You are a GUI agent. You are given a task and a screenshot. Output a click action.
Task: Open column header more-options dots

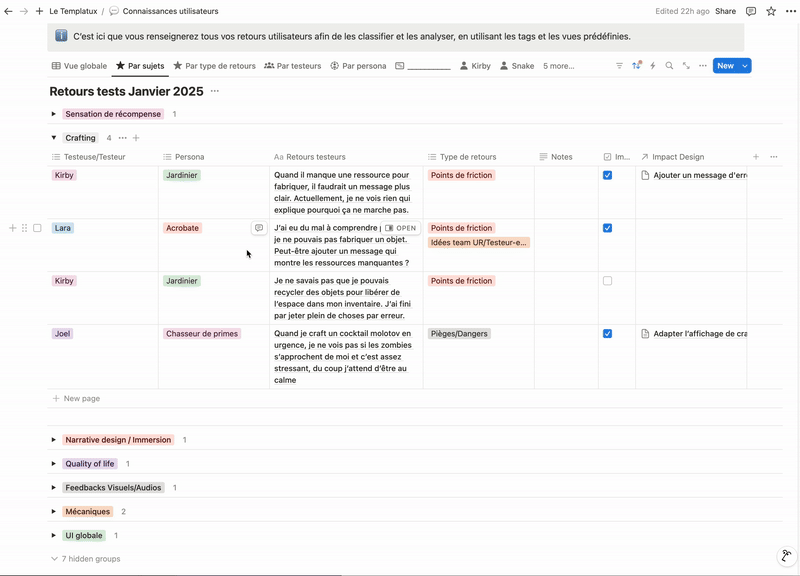(774, 157)
